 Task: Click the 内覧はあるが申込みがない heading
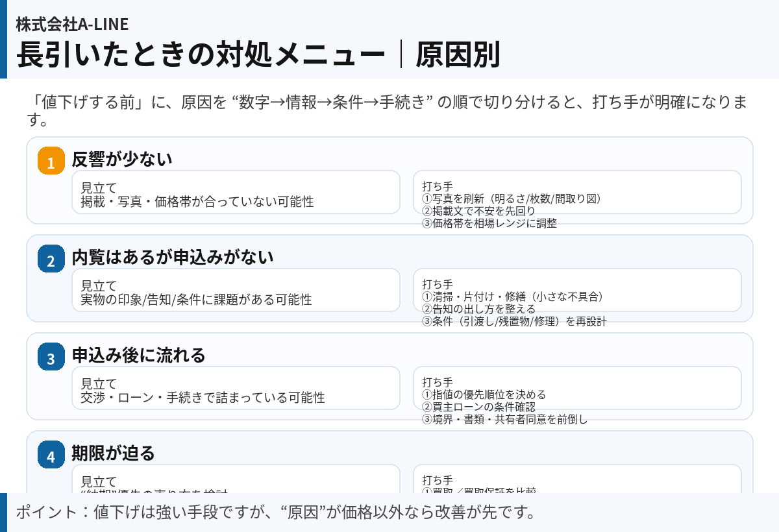click(x=173, y=257)
